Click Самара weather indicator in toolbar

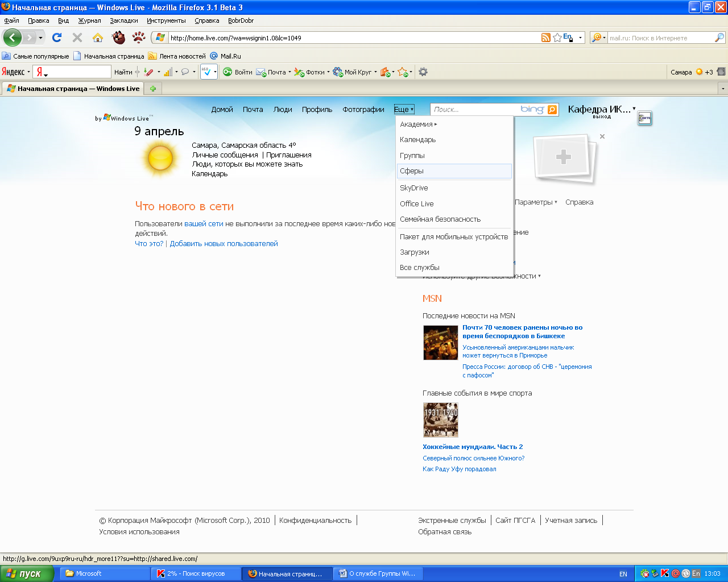click(691, 72)
